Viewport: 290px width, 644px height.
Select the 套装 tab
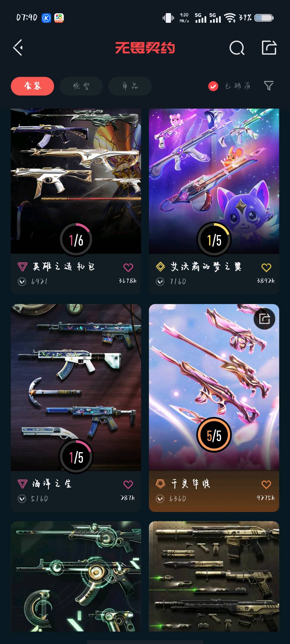point(32,86)
